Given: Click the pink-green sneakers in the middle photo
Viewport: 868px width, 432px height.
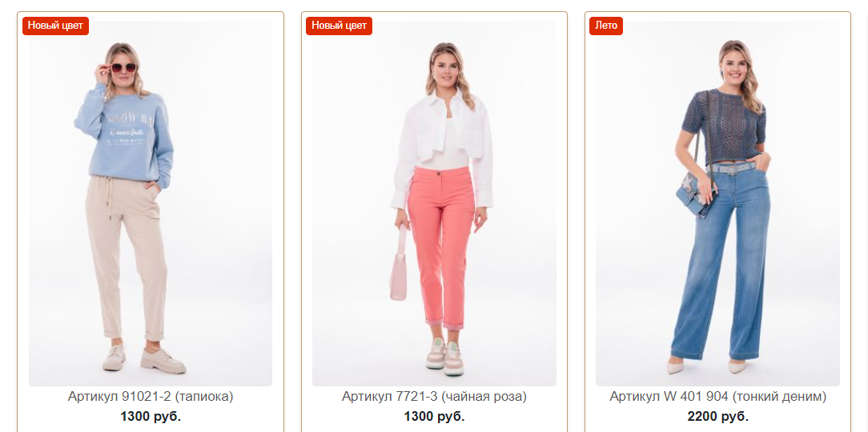Looking at the screenshot, I should 444,356.
